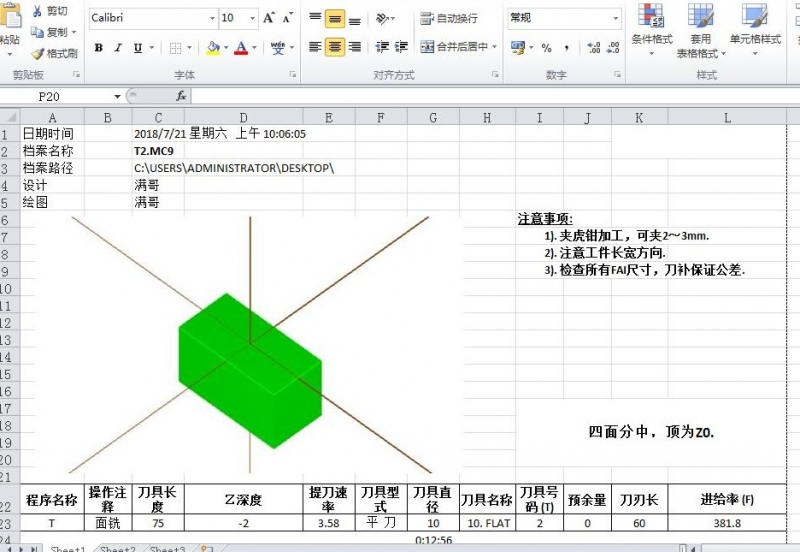This screenshot has width=800, height=552.
Task: Align text right
Action: pos(355,47)
